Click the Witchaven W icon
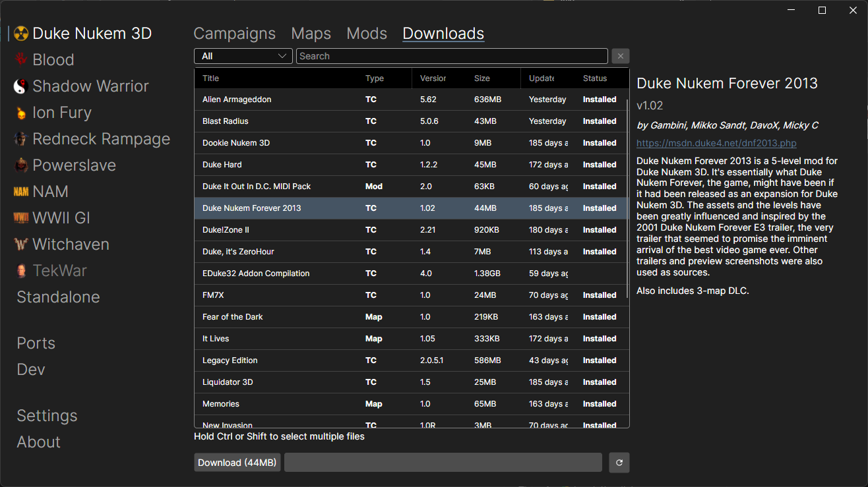 [21, 244]
